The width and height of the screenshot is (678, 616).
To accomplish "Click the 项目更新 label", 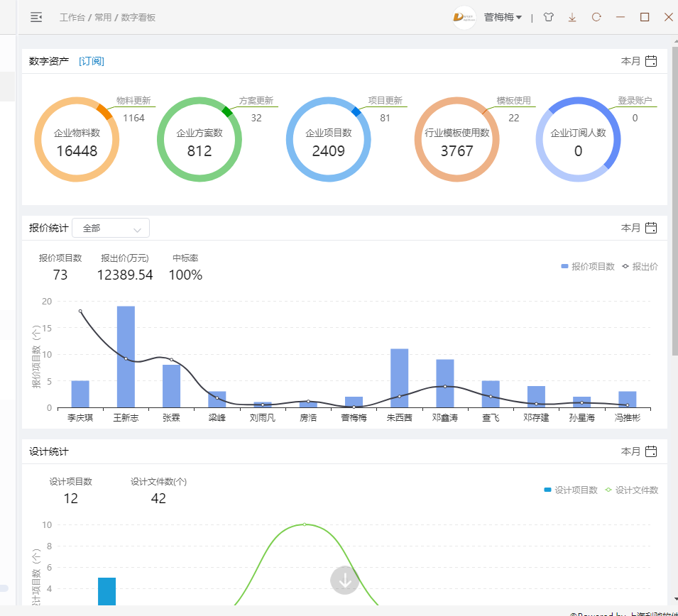I will click(386, 101).
